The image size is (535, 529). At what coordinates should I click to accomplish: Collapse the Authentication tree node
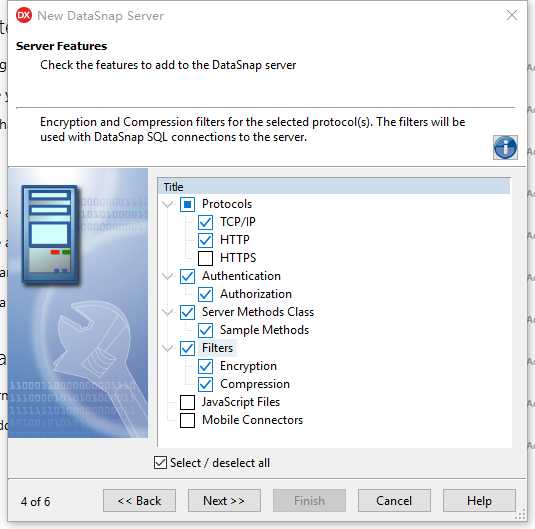167,276
